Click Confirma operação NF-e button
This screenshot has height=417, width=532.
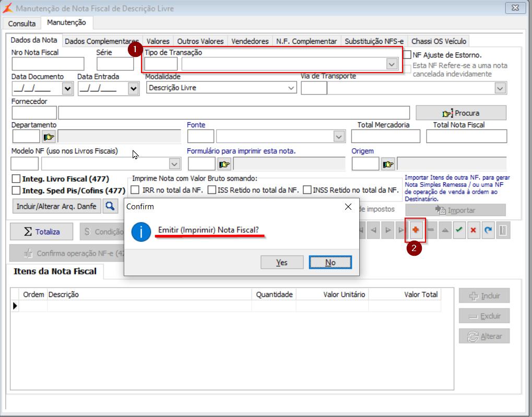click(x=67, y=253)
